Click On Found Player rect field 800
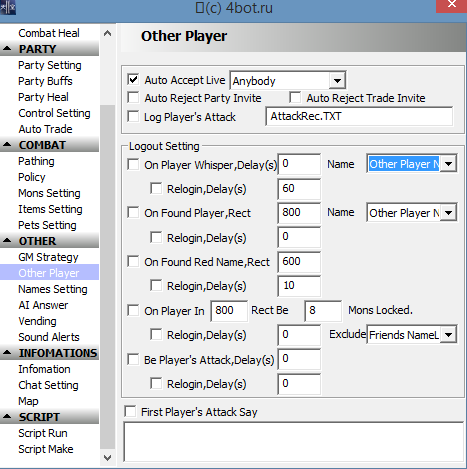This screenshot has height=469, width=467. tap(299, 213)
